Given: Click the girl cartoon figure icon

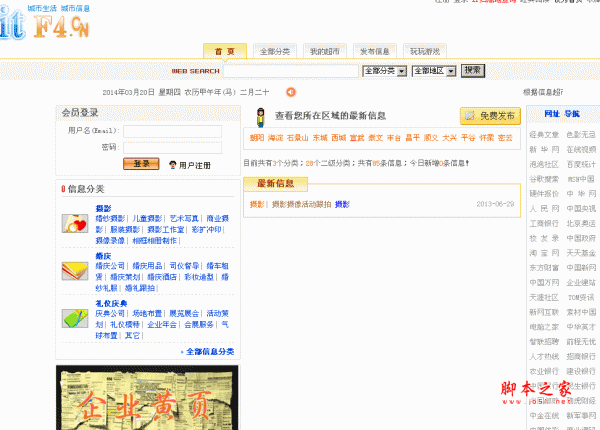Looking at the screenshot, I should coord(261,117).
